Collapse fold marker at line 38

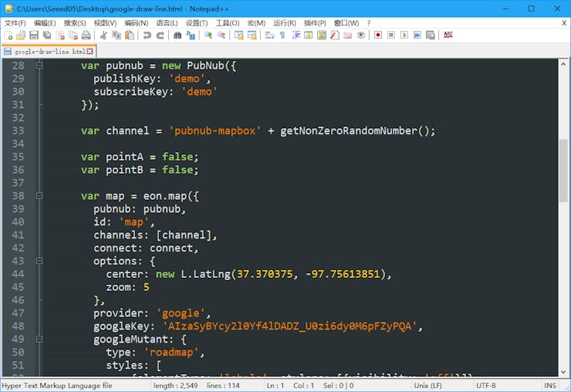[x=39, y=196]
